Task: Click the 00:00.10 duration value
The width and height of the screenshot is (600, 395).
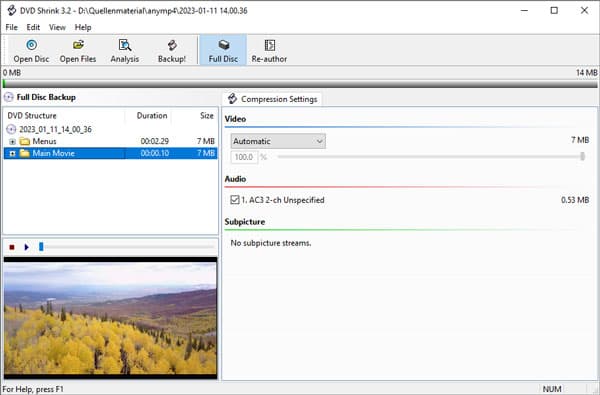Action: point(155,153)
